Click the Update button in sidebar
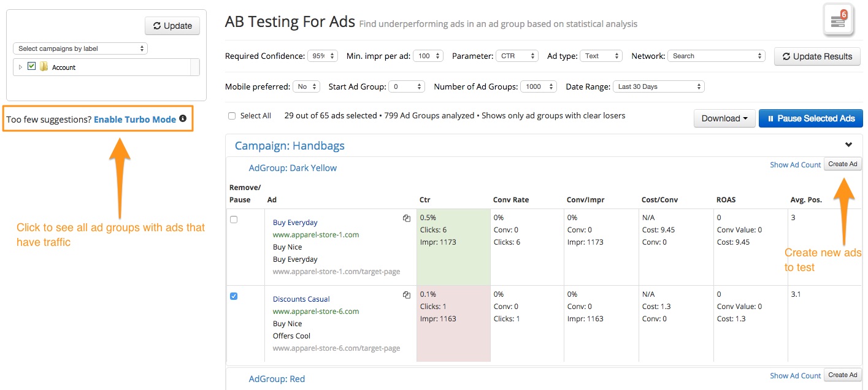The width and height of the screenshot is (868, 390). [172, 26]
